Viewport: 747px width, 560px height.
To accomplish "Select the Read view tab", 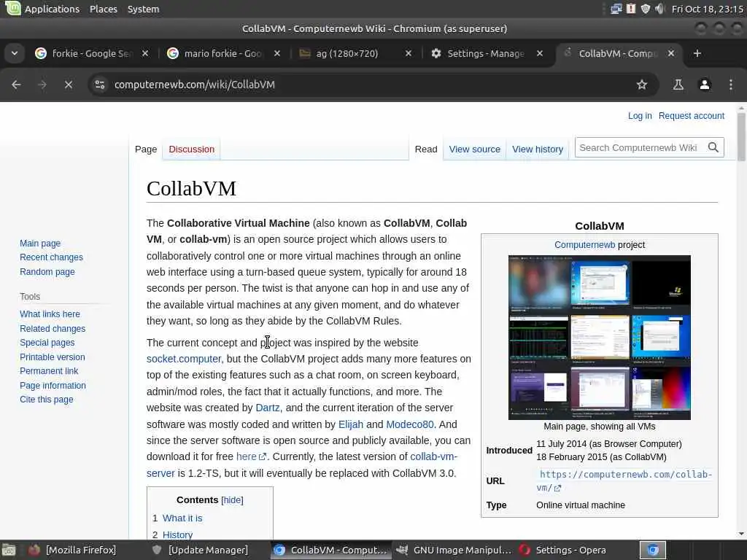I will click(x=426, y=149).
